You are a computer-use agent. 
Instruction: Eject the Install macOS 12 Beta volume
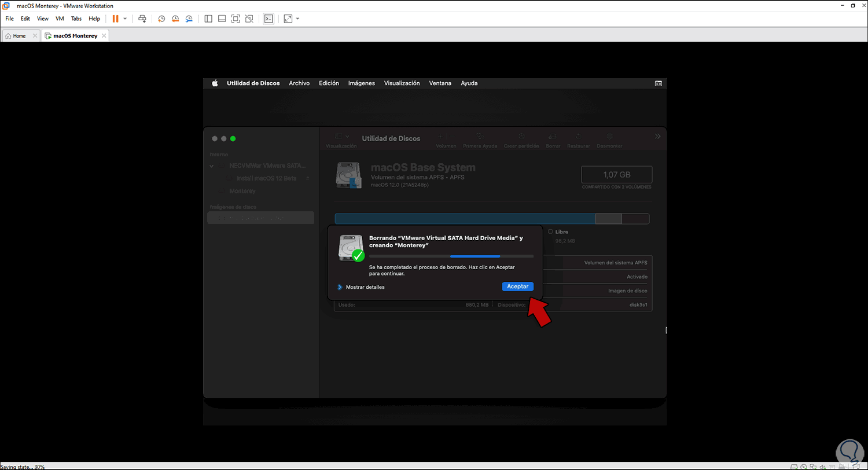point(308,178)
